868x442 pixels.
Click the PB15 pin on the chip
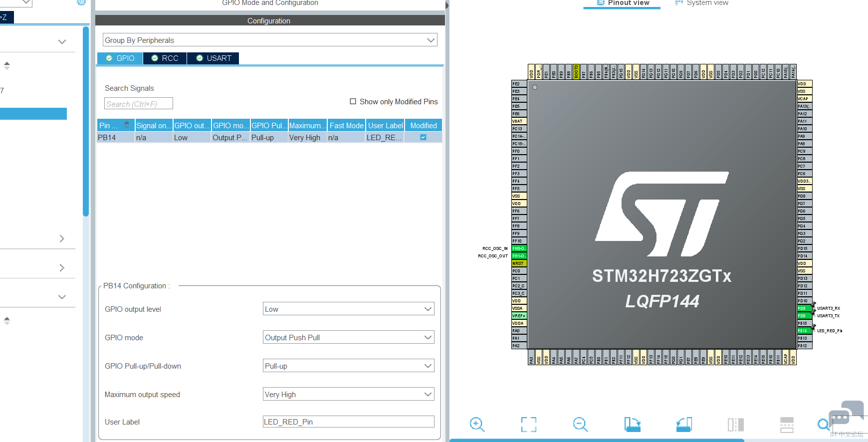[x=804, y=323]
